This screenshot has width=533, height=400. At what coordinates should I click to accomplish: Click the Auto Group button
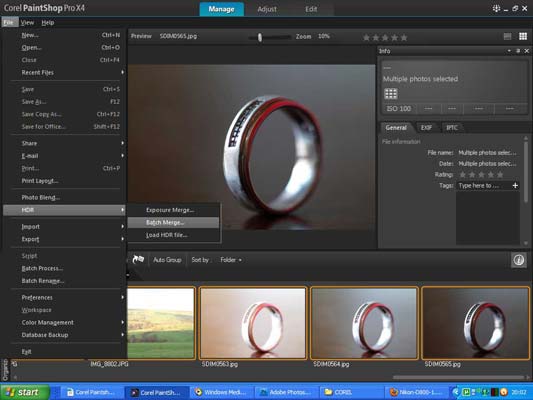coord(167,260)
